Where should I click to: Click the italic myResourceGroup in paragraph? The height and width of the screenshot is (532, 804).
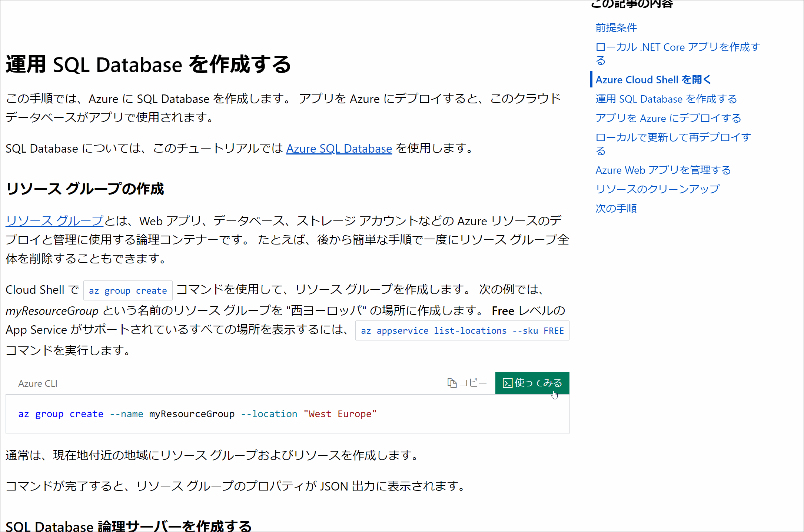[52, 311]
